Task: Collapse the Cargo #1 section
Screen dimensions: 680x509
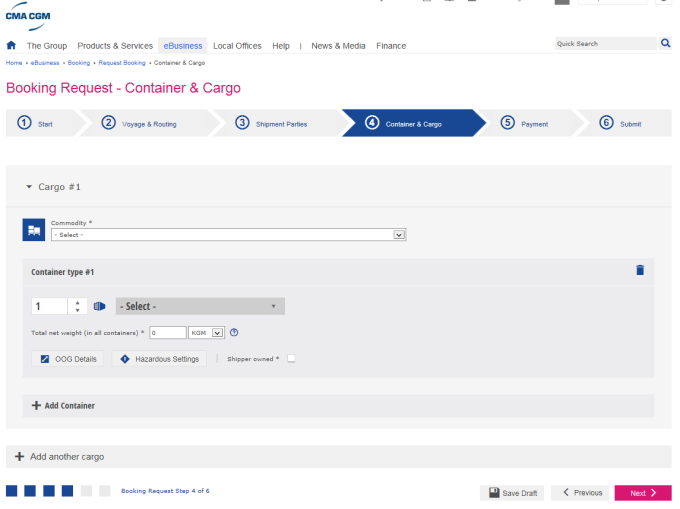Action: [x=29, y=187]
